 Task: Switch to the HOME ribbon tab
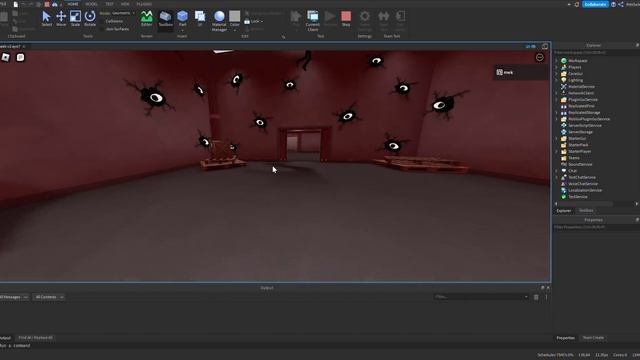[x=73, y=4]
